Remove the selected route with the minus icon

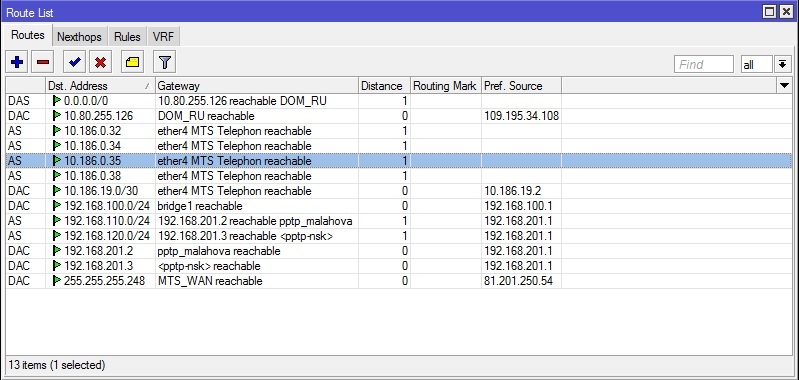(x=43, y=63)
